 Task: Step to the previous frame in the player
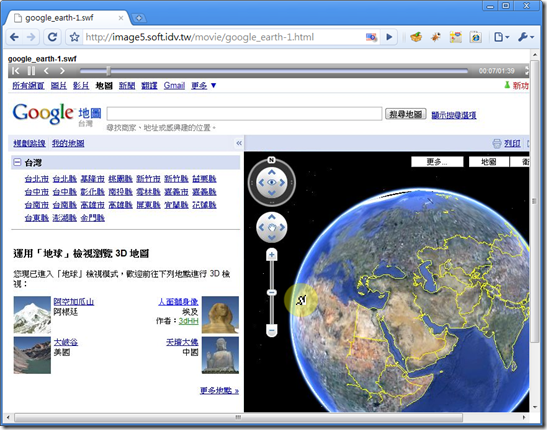(46, 71)
